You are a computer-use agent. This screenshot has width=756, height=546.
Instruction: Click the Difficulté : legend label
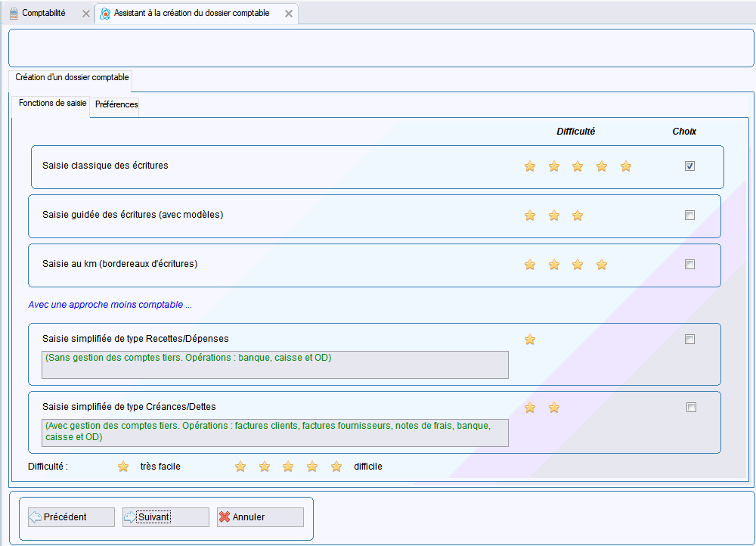pos(48,467)
